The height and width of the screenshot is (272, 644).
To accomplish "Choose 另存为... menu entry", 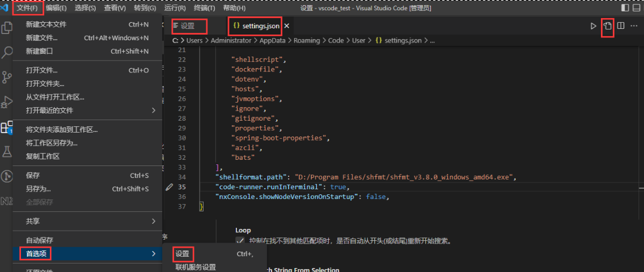I will point(87,189).
